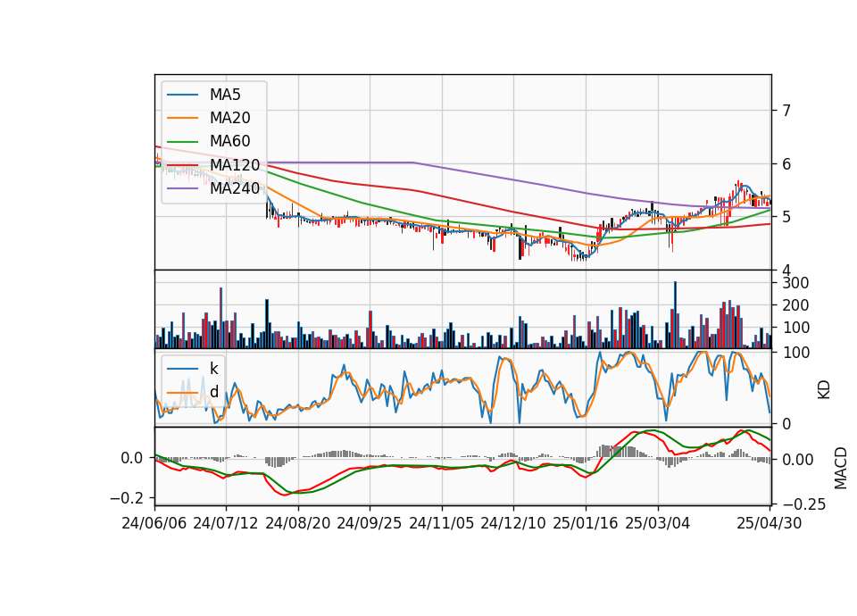Click the KD axis label

824,390
